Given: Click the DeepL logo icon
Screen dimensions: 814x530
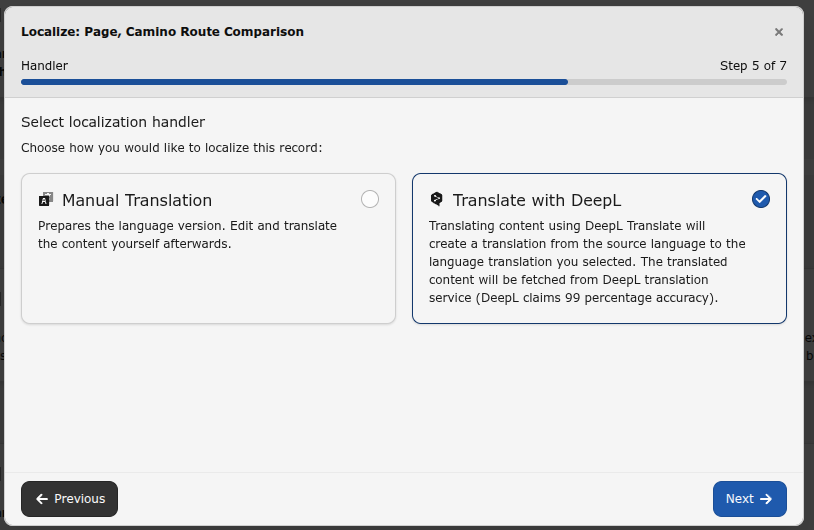Looking at the screenshot, I should [437, 199].
